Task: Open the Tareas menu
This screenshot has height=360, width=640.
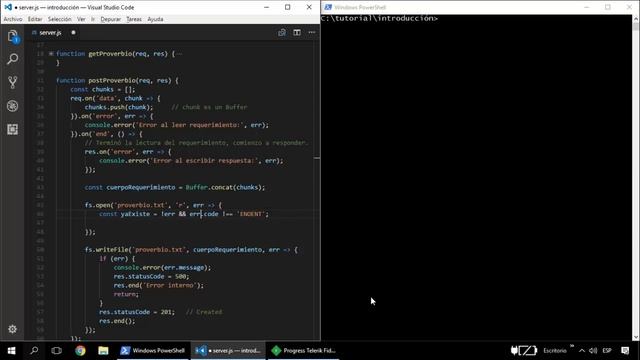Action: click(134, 19)
